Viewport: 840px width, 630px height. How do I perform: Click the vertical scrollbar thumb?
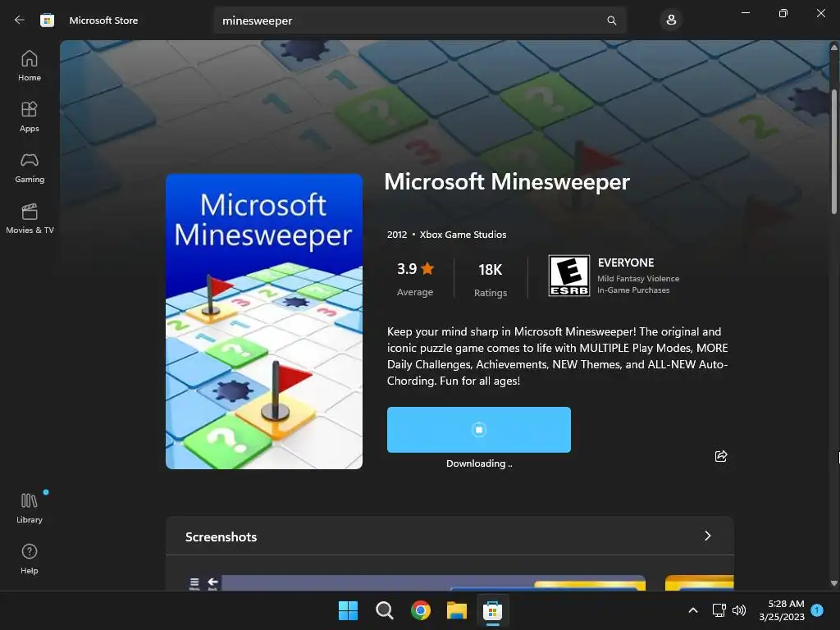[834, 151]
